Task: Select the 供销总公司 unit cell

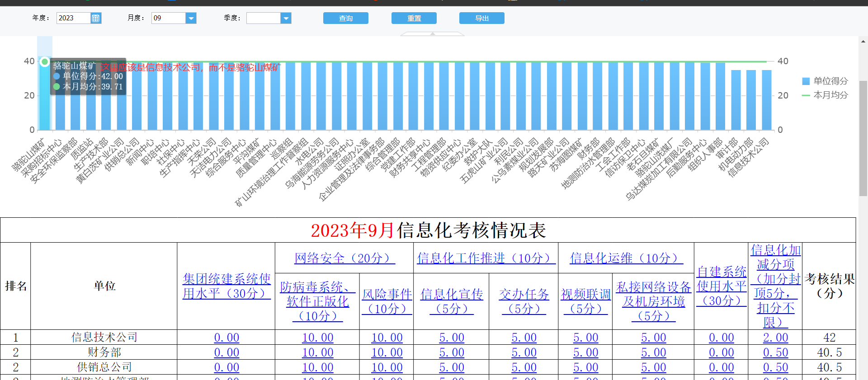Action: pyautogui.click(x=104, y=367)
